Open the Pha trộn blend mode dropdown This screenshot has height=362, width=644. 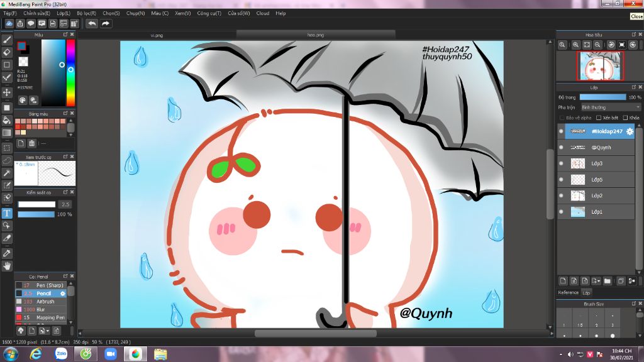pyautogui.click(x=611, y=107)
